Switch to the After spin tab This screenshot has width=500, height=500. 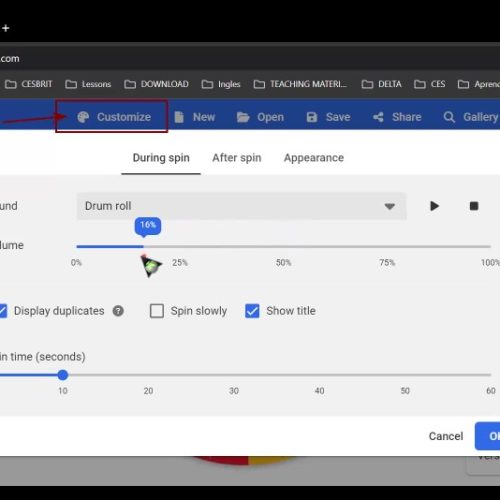point(237,158)
